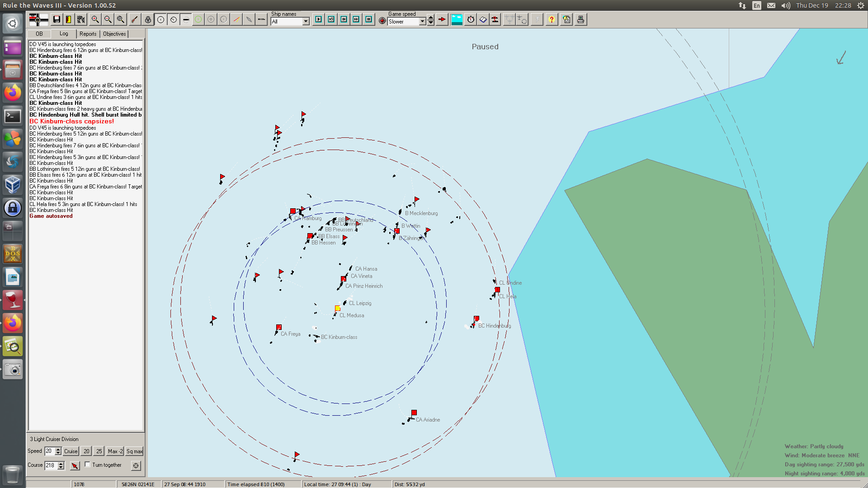Click the Course value input field

click(x=51, y=465)
